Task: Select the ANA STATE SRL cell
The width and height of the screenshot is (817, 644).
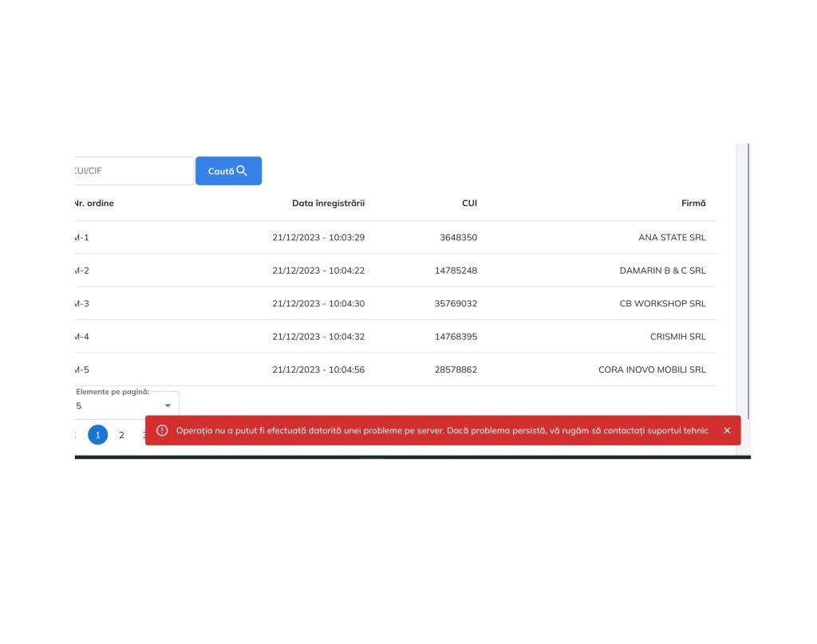Action: 672,238
